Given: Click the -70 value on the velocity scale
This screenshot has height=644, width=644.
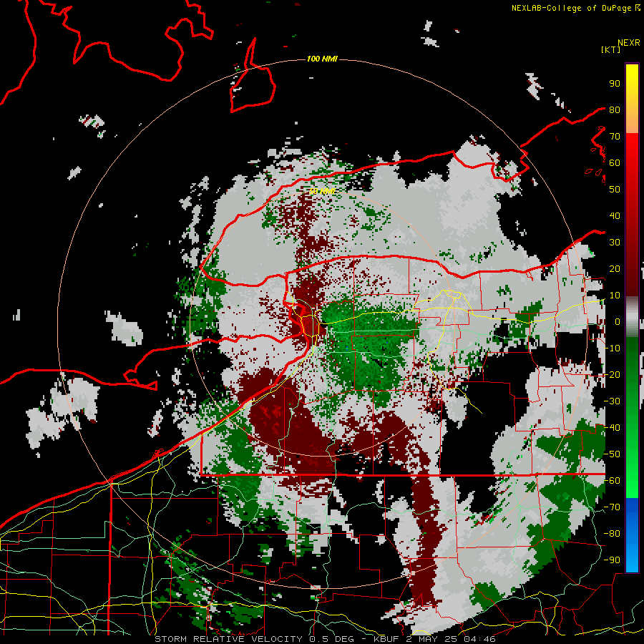Looking at the screenshot, I should [613, 507].
